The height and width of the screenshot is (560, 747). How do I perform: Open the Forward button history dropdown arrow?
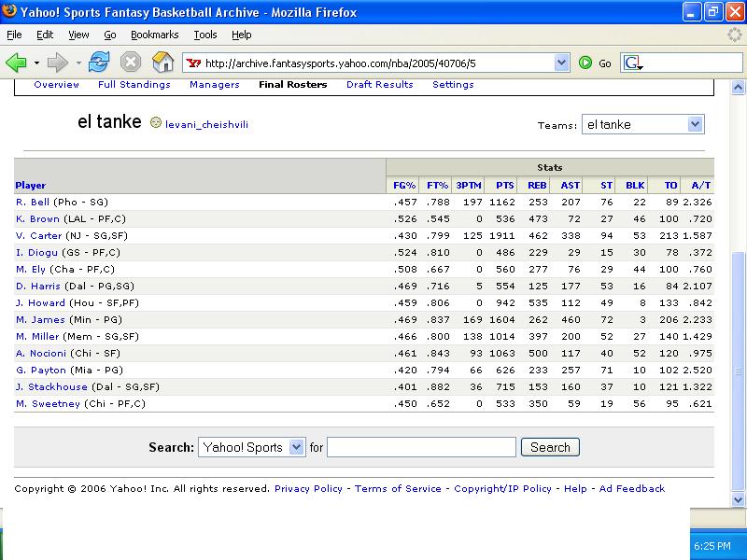coord(78,63)
